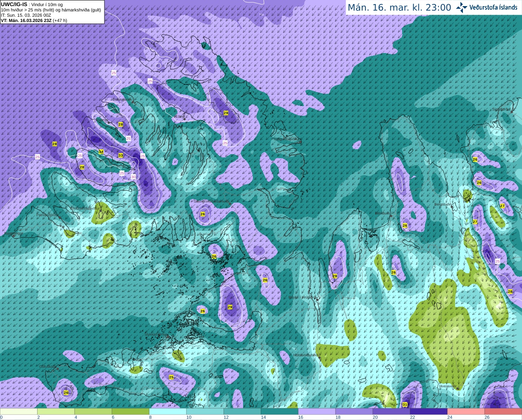Click the UWC/IG-IS model title text
This screenshot has height=420, width=522.
click(14, 4)
